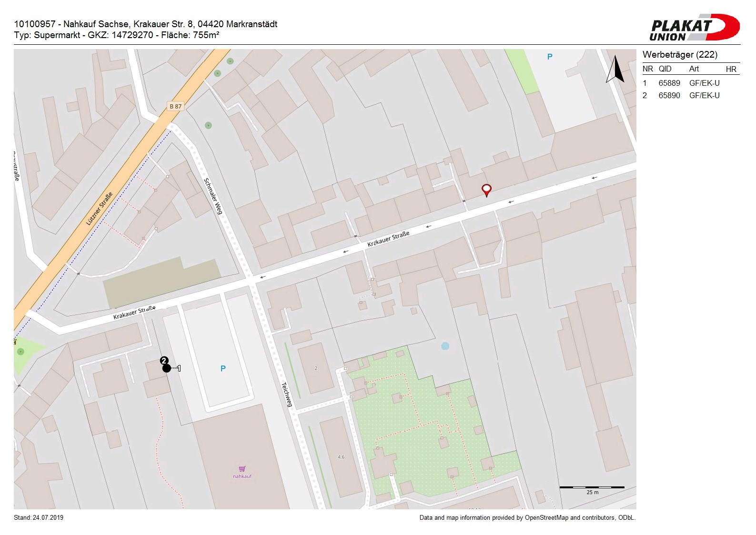This screenshot has width=756, height=535.
Task: Click the nahkauf shopping cart icon
Action: click(x=242, y=469)
